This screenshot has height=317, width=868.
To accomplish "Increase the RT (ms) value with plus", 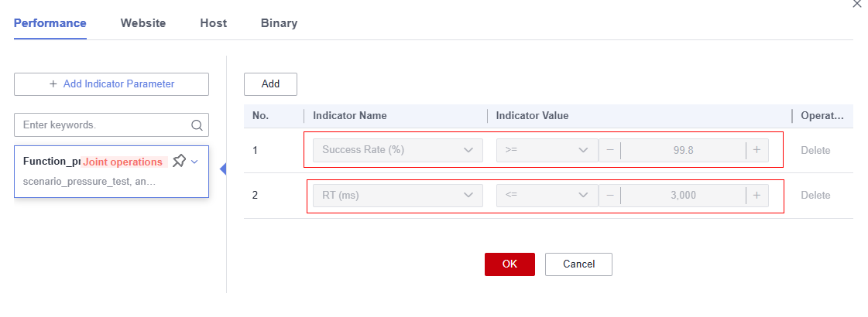I will [x=756, y=196].
